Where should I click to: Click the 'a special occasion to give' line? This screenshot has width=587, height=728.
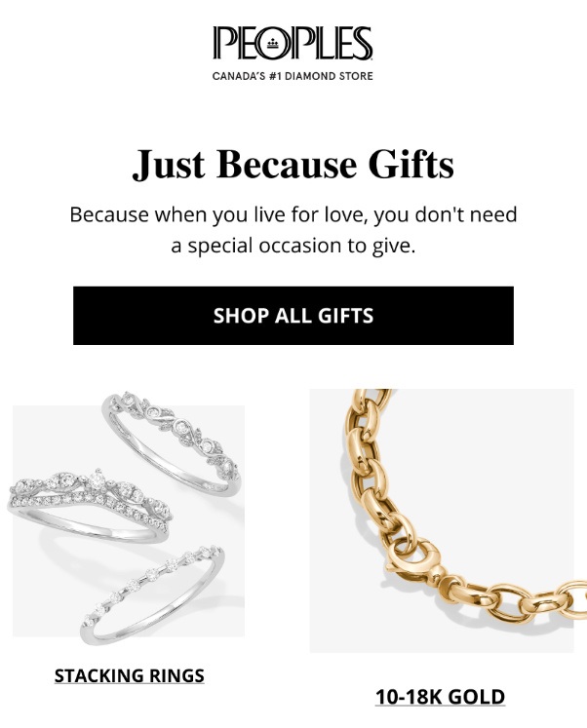(x=293, y=246)
